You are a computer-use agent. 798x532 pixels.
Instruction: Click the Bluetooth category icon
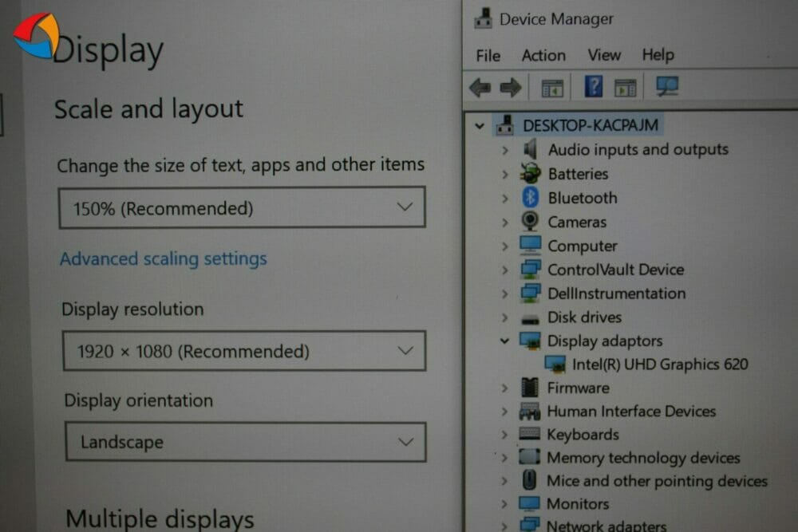pyautogui.click(x=531, y=197)
